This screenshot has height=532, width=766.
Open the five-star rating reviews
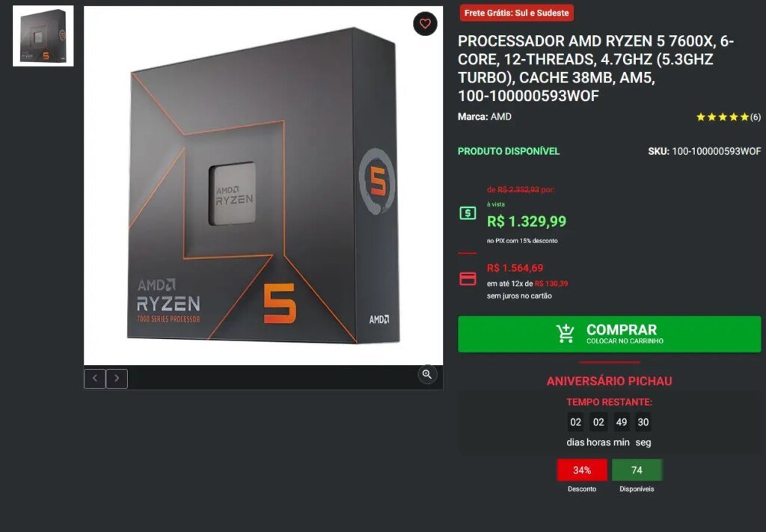[x=723, y=117]
